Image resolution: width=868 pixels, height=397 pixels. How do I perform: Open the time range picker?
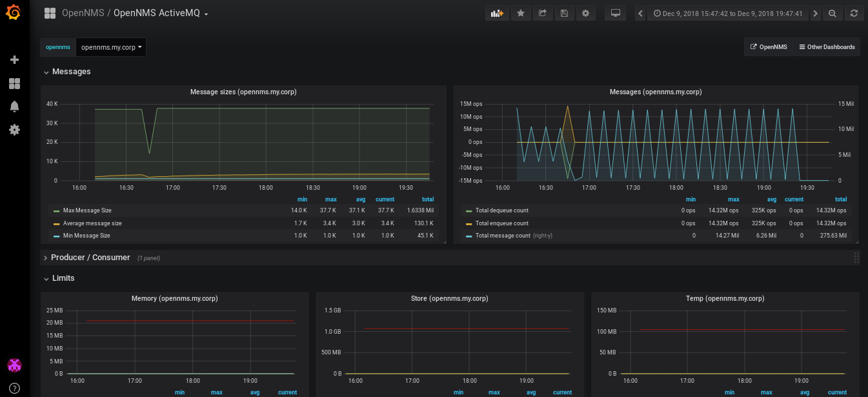click(x=727, y=14)
